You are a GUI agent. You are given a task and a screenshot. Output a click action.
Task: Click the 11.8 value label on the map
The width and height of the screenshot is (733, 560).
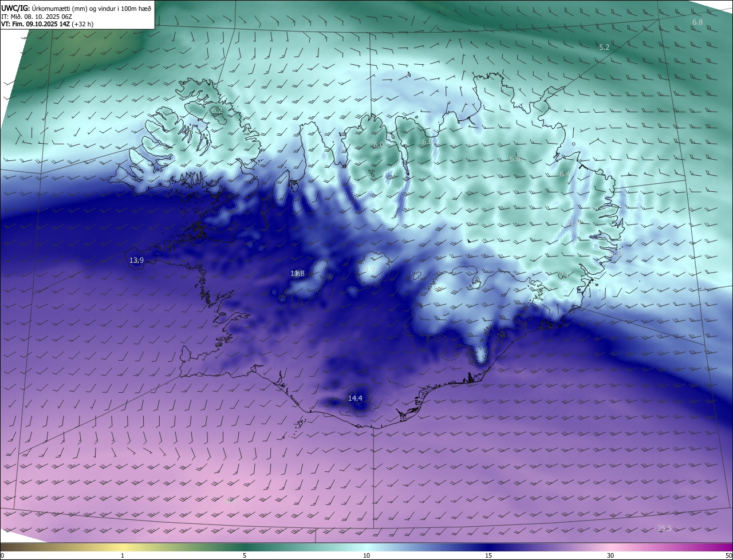tap(297, 274)
